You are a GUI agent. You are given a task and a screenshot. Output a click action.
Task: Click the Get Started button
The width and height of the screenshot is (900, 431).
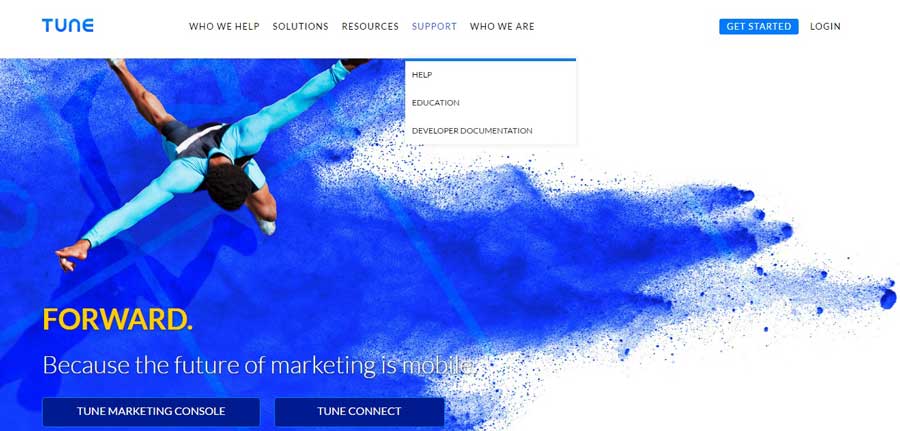pyautogui.click(x=759, y=26)
